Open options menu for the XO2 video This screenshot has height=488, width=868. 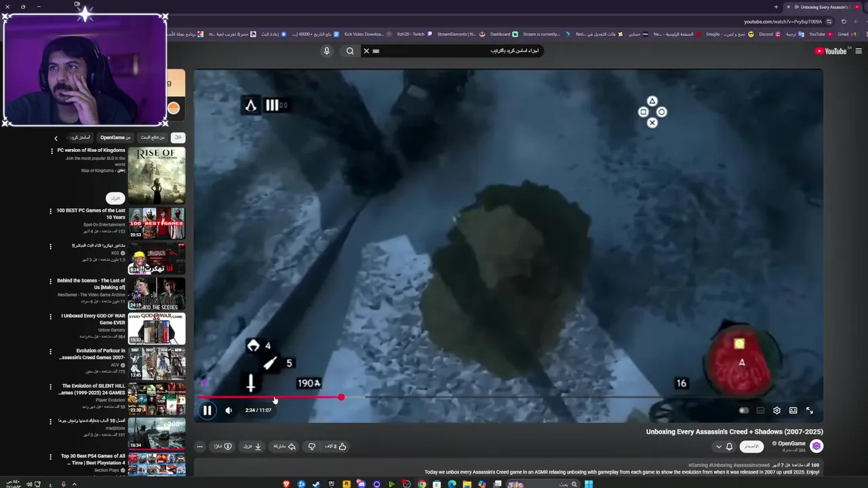pos(50,246)
